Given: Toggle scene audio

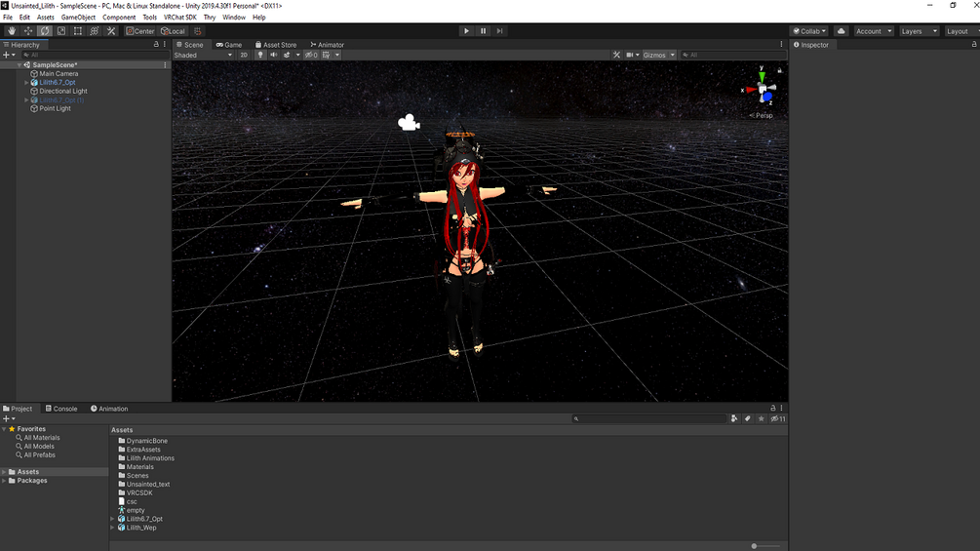Looking at the screenshot, I should [x=274, y=55].
